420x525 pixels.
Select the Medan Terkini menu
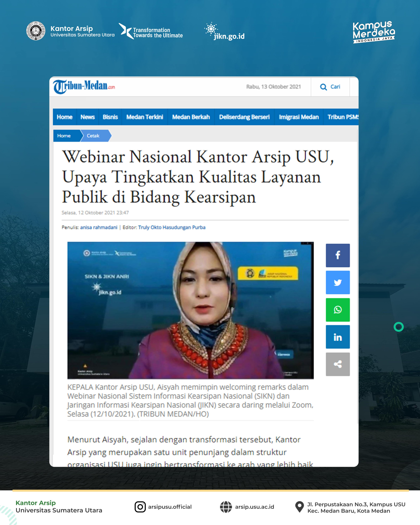pos(145,117)
